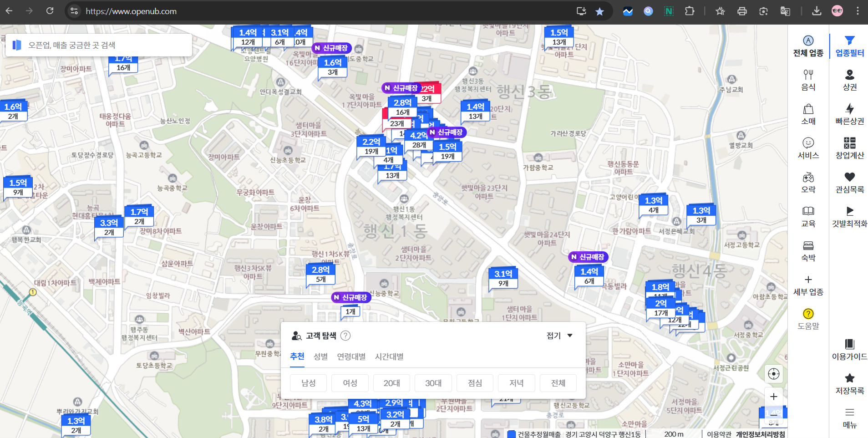The height and width of the screenshot is (438, 868).
Task: Select the 1.4억 13개 map marker
Action: click(x=475, y=111)
